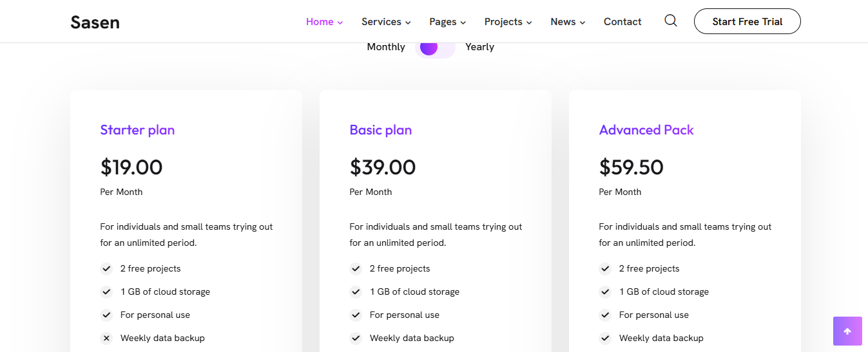Expand the Pages dropdown menu
Viewport: 868px width, 352px height.
pyautogui.click(x=447, y=22)
